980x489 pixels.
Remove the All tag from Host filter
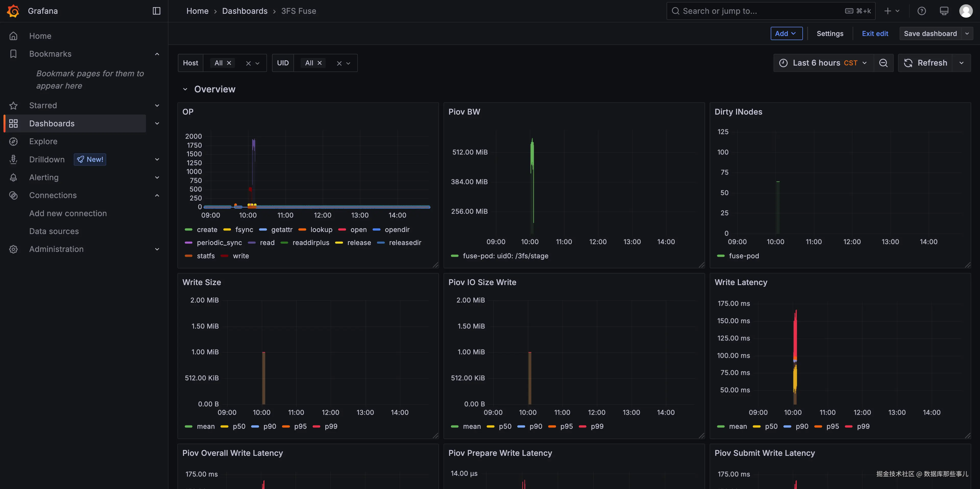229,63
